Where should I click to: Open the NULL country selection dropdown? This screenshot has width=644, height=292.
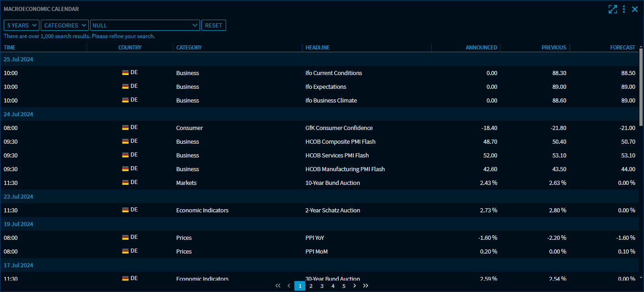145,25
